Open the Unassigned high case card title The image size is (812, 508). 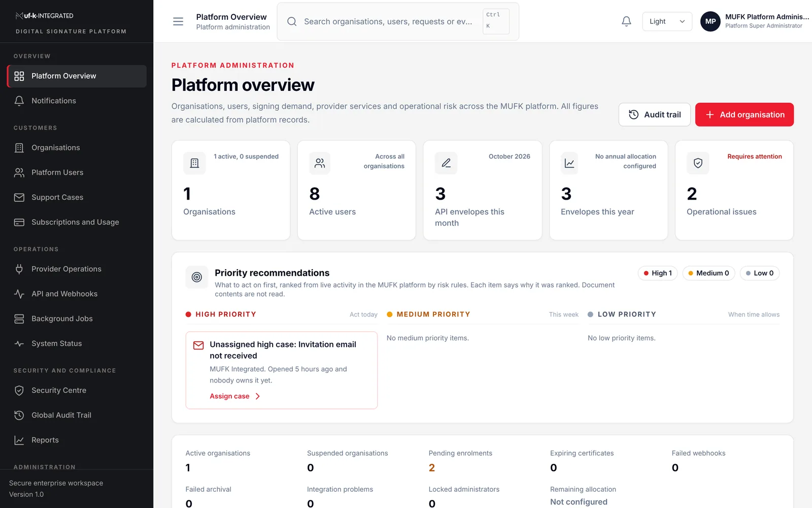[x=283, y=350]
